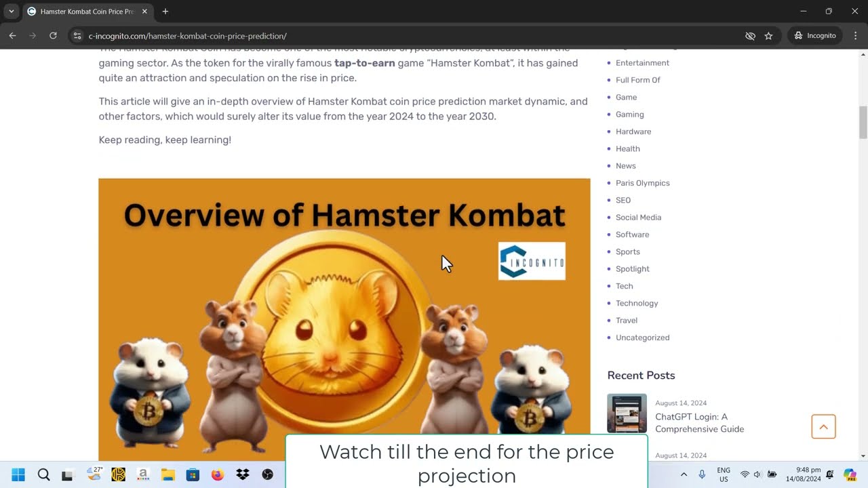This screenshot has height=488, width=868.
Task: Bookmark this page with star icon
Action: pos(768,36)
